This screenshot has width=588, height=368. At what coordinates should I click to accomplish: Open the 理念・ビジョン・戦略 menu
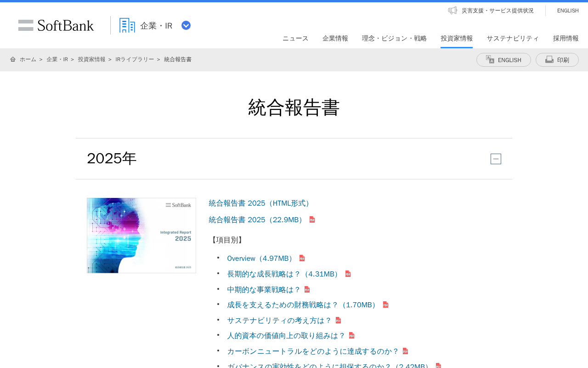(x=394, y=38)
